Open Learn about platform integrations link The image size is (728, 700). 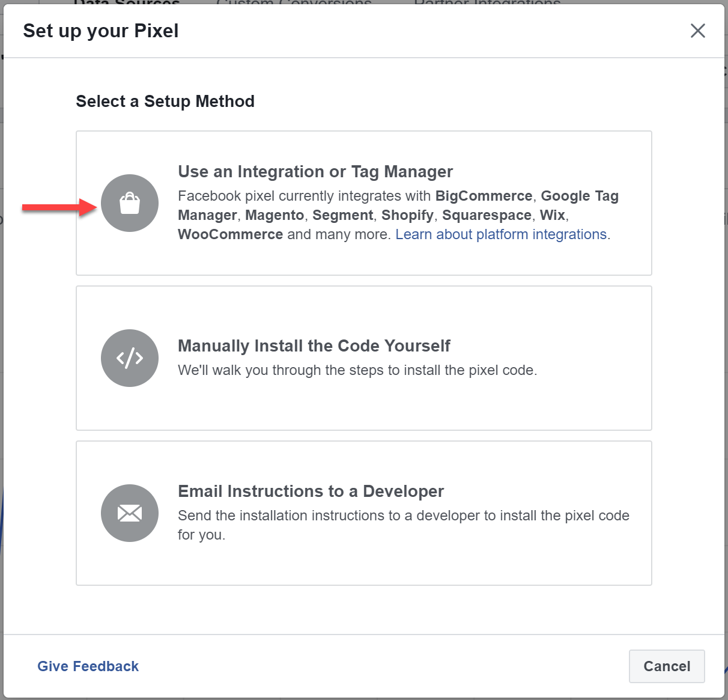coord(501,234)
